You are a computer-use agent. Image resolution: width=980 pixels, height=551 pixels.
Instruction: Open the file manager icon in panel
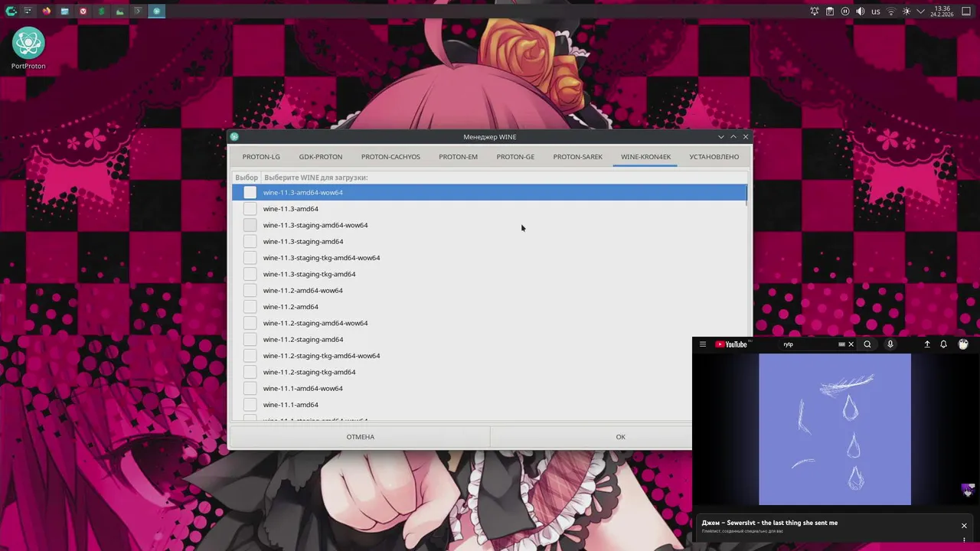pos(65,11)
